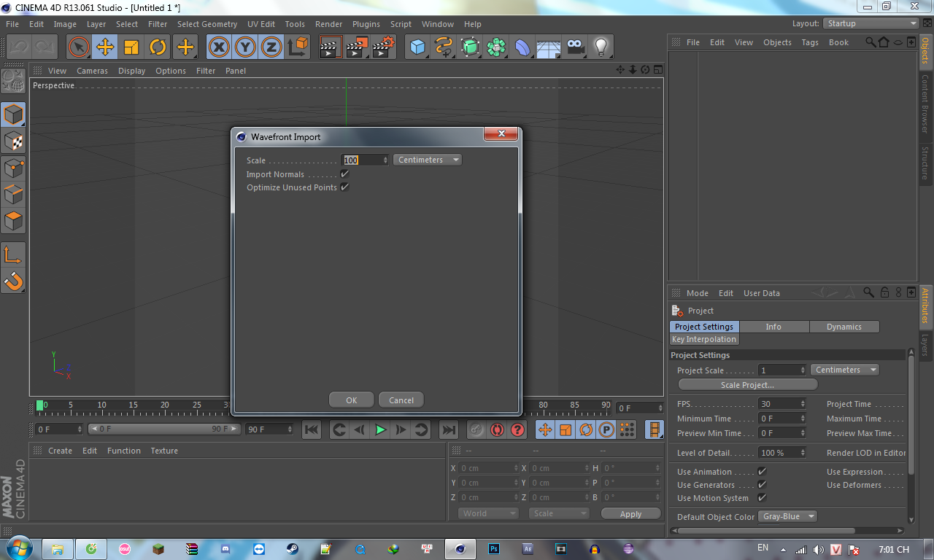Uncheck the Import Normals checkbox
The height and width of the screenshot is (560, 934).
pyautogui.click(x=344, y=174)
